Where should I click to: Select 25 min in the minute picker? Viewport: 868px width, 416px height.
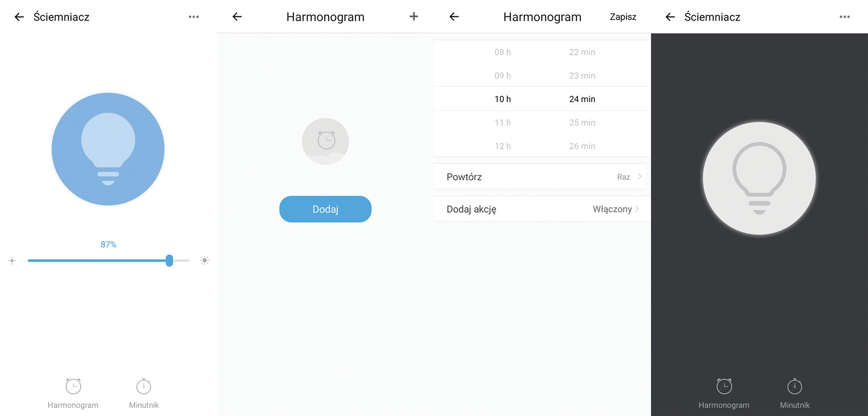pos(582,123)
